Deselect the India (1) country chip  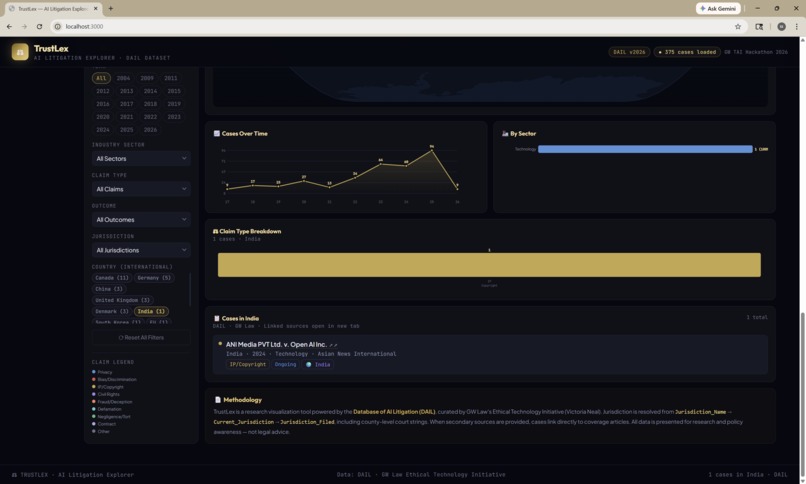click(x=151, y=311)
